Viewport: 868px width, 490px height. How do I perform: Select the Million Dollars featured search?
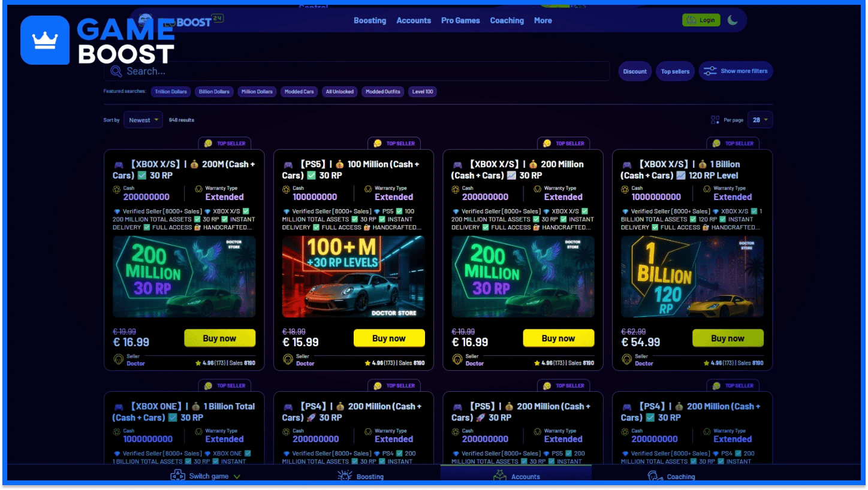pos(257,92)
